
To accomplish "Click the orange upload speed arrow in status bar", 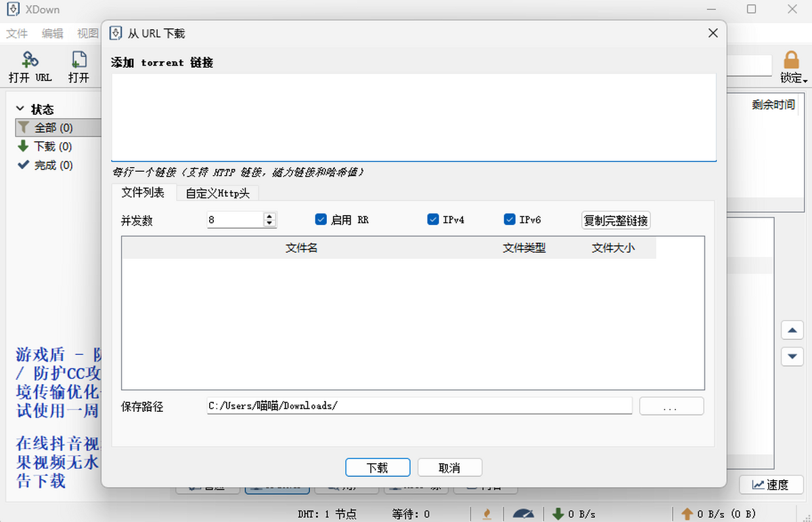I will (x=687, y=514).
